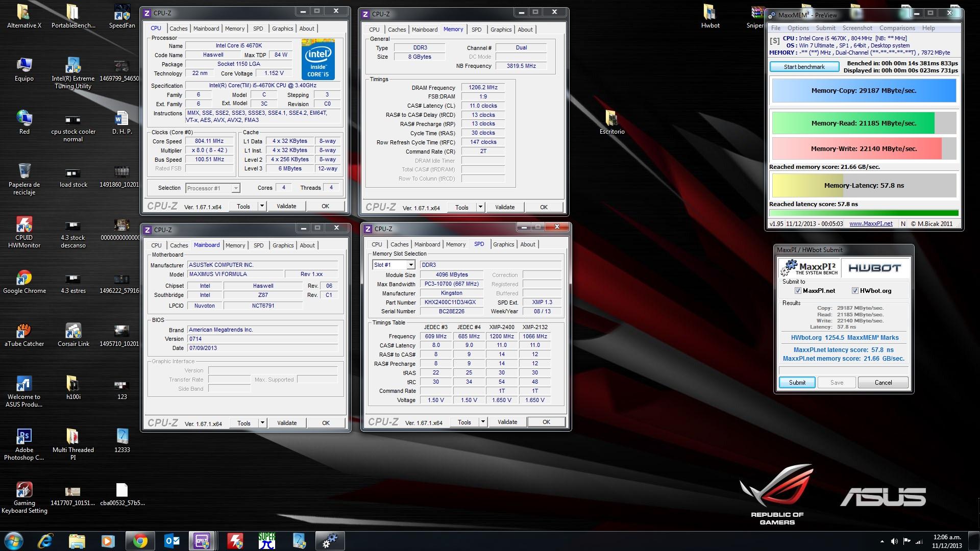Click Submit in HWbot Submit dialog
The height and width of the screenshot is (551, 980).
click(797, 383)
